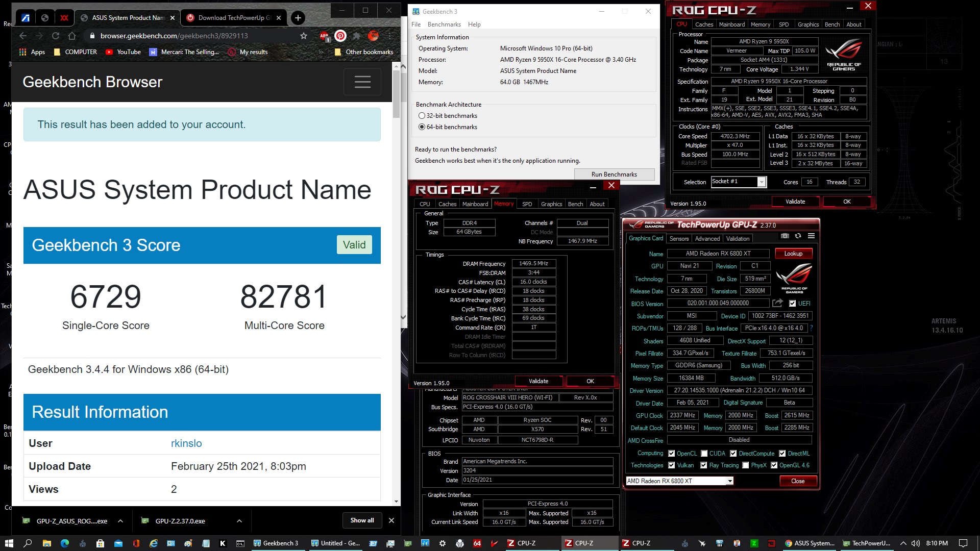The width and height of the screenshot is (980, 551).
Task: Open the Geekbench 3 Benchmarks menu
Action: (x=444, y=24)
